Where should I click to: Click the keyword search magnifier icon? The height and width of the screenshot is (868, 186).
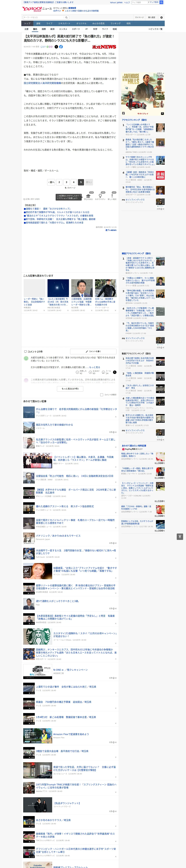point(66,18)
